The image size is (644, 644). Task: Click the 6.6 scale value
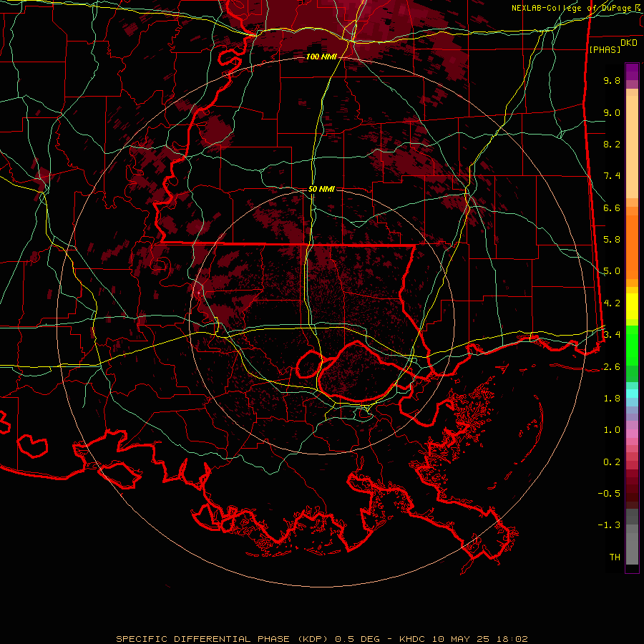pos(612,208)
